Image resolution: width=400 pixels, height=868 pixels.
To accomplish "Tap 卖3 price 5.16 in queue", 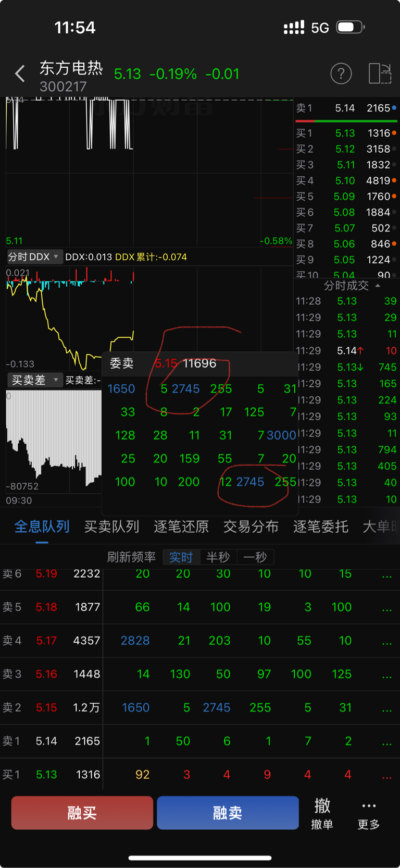I will click(46, 674).
